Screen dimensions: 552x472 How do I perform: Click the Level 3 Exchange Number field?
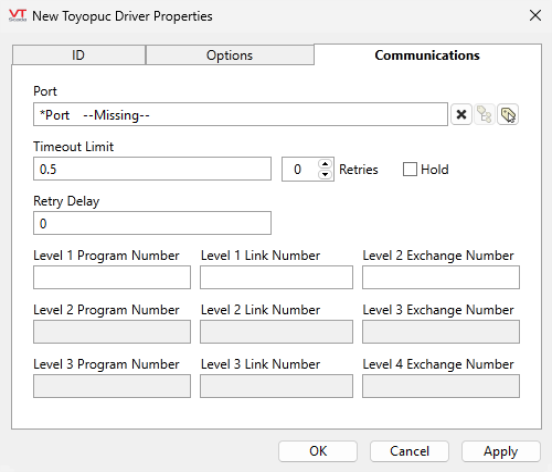tap(441, 332)
